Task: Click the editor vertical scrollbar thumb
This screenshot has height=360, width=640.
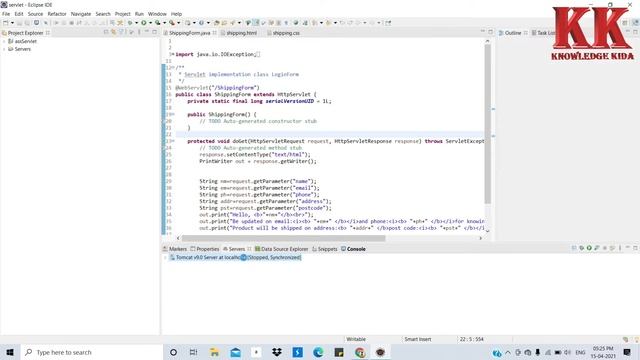Action: coord(487,124)
